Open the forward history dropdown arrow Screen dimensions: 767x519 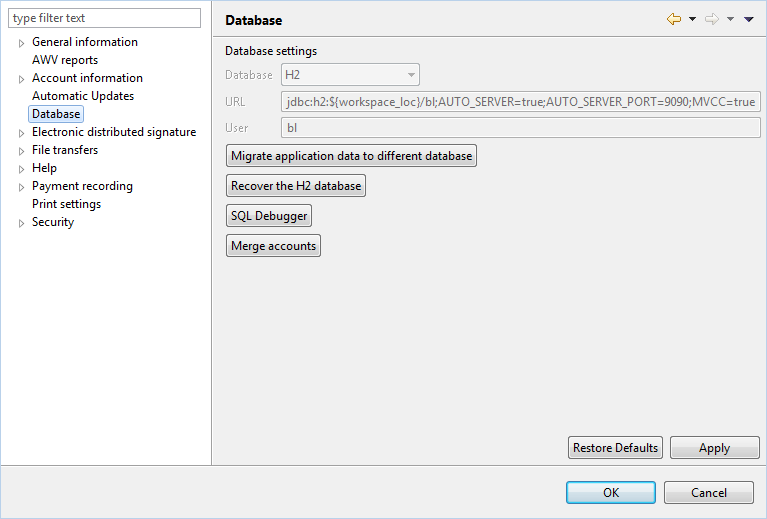(x=730, y=19)
